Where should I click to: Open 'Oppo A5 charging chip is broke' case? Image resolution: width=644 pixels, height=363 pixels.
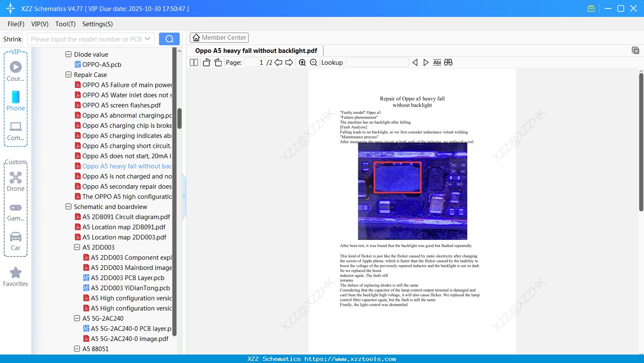123,125
